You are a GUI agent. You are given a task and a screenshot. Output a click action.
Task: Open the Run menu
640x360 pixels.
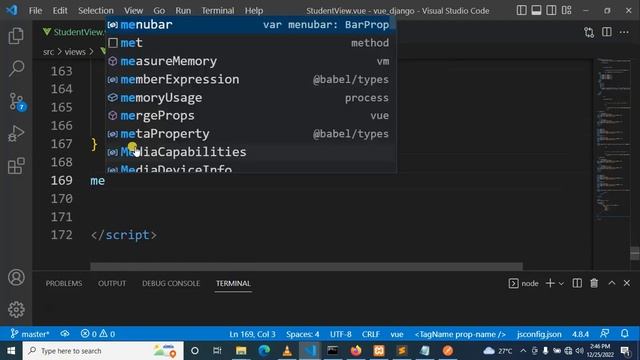[x=183, y=11]
